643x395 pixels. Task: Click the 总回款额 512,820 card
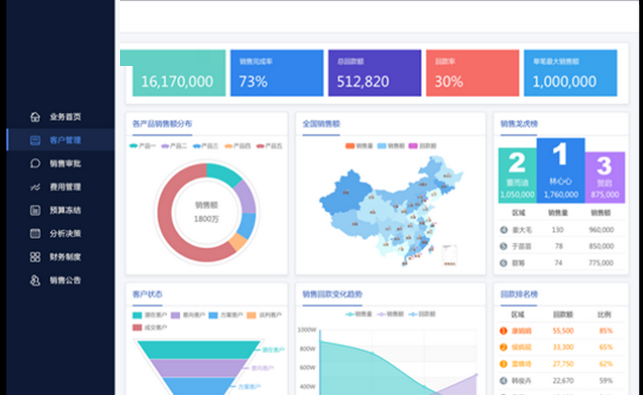(x=375, y=73)
